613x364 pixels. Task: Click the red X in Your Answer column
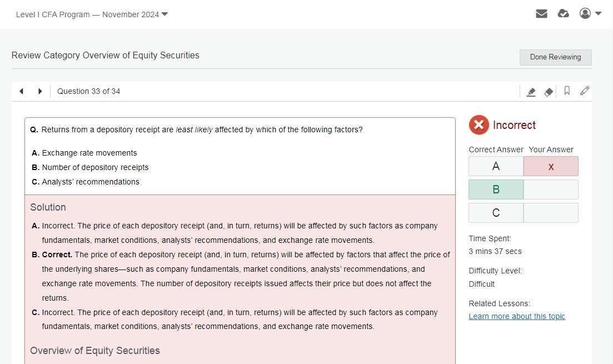coord(551,166)
